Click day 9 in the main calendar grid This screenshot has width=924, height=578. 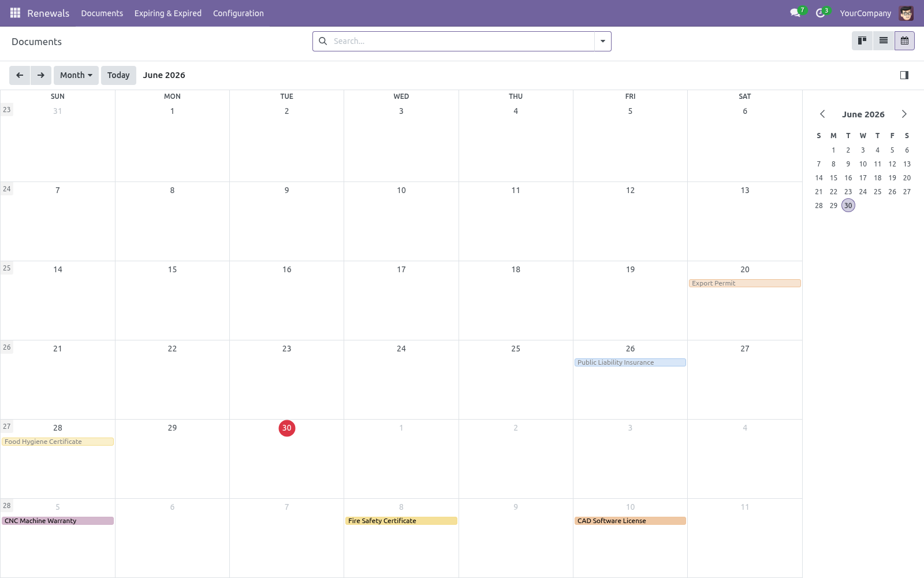tap(287, 190)
